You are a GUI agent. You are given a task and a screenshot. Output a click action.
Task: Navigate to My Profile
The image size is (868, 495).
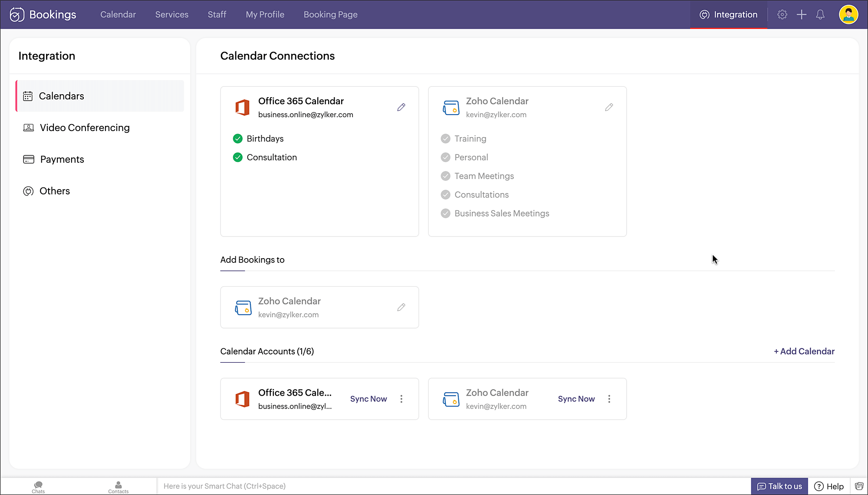(265, 15)
